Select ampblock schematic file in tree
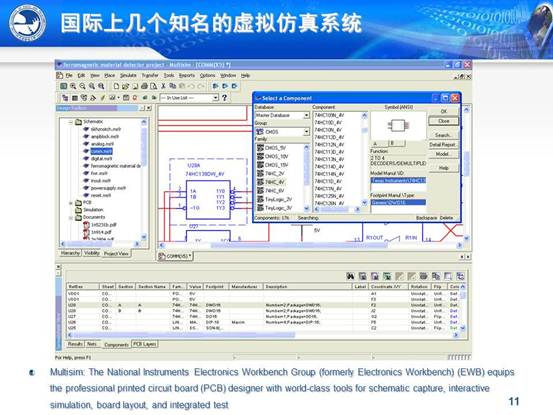The width and height of the screenshot is (553, 415). [x=101, y=136]
